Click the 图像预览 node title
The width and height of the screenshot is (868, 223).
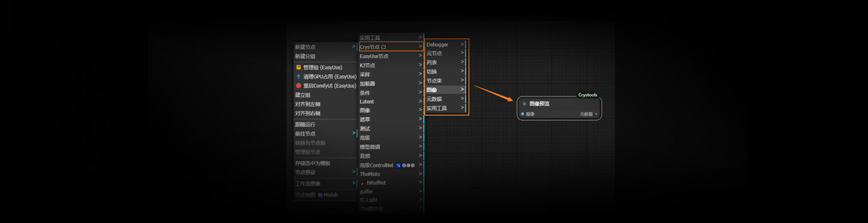pos(539,104)
